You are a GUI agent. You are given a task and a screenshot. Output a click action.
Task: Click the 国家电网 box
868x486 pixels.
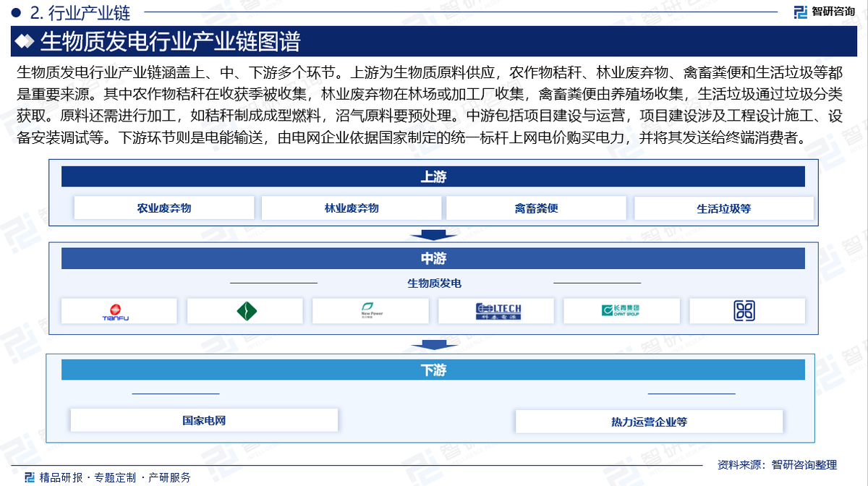click(204, 420)
